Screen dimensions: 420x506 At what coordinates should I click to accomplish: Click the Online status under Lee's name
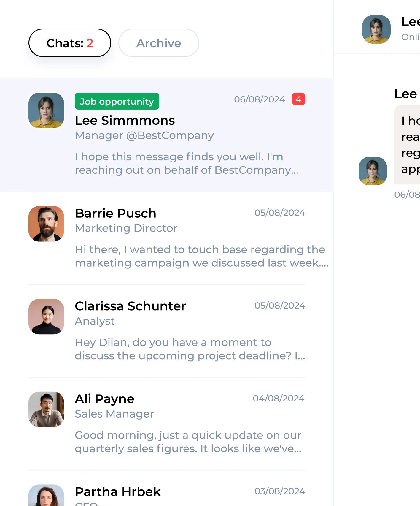pos(411,37)
